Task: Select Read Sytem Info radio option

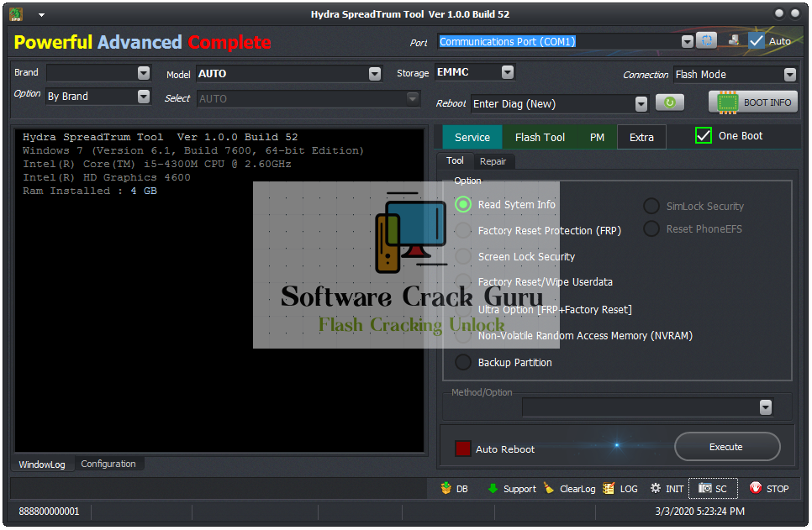Action: pos(463,204)
